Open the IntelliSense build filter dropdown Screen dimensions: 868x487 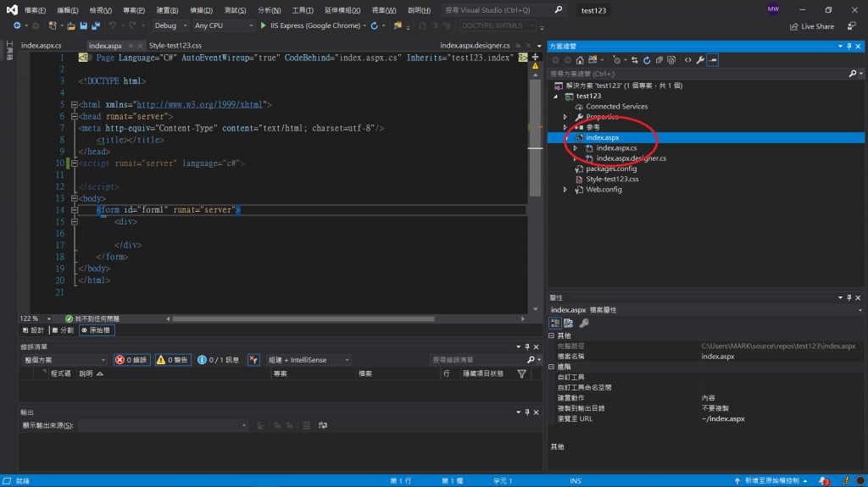309,360
